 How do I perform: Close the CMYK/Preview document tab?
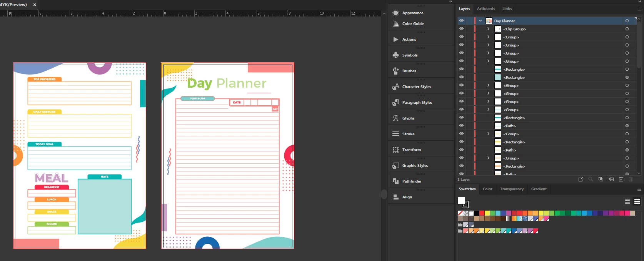(x=35, y=5)
